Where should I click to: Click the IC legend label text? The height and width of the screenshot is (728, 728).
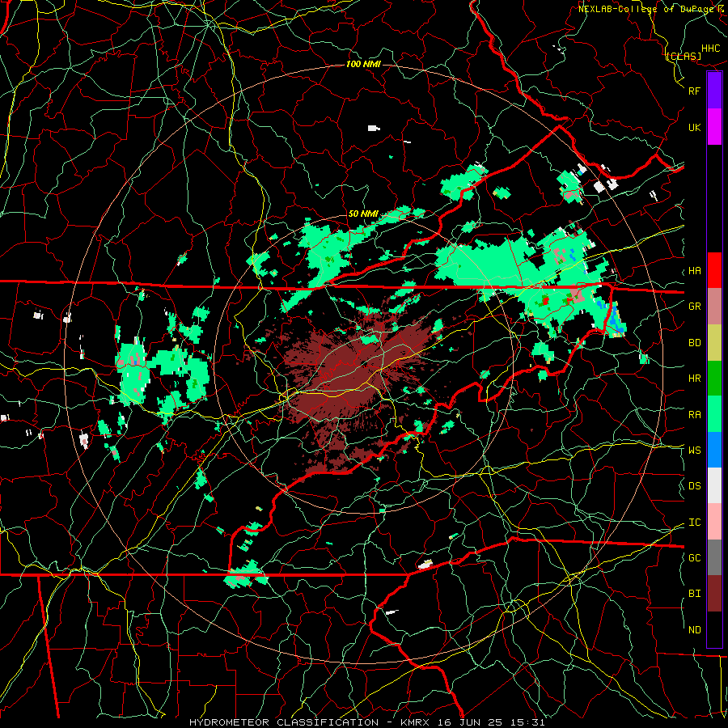pyautogui.click(x=694, y=523)
